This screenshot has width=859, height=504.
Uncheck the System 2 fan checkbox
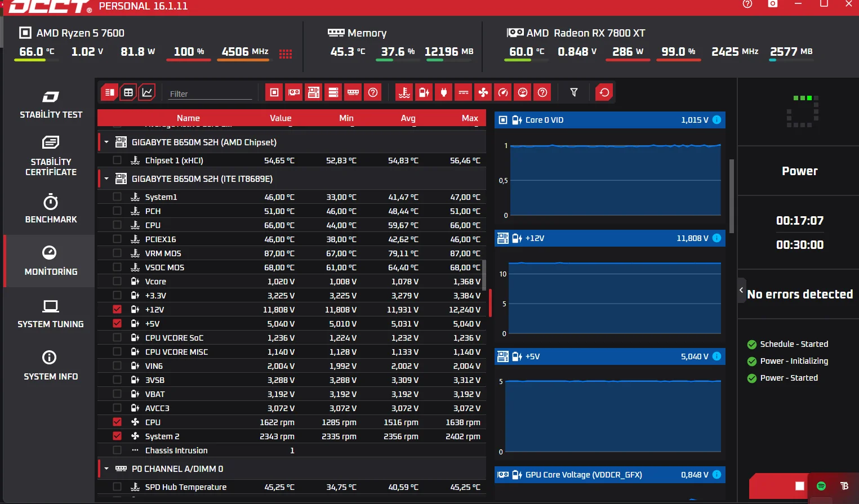117,436
